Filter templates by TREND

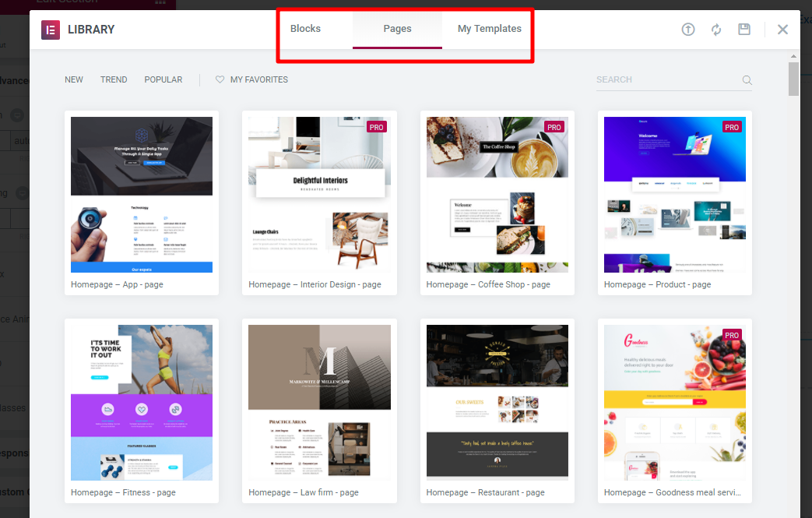click(x=114, y=79)
